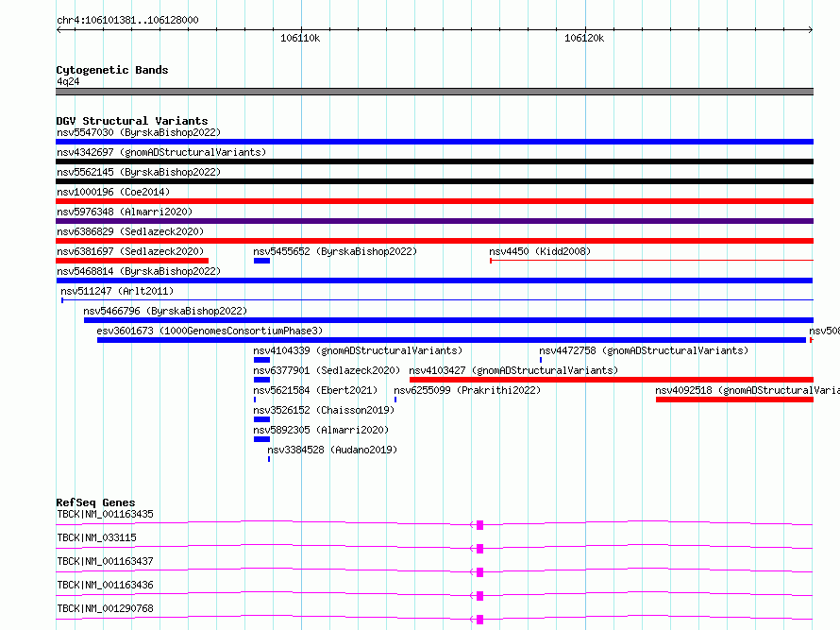Click the exon box on TBCK|NM_033115
This screenshot has width=840, height=630.
(480, 549)
